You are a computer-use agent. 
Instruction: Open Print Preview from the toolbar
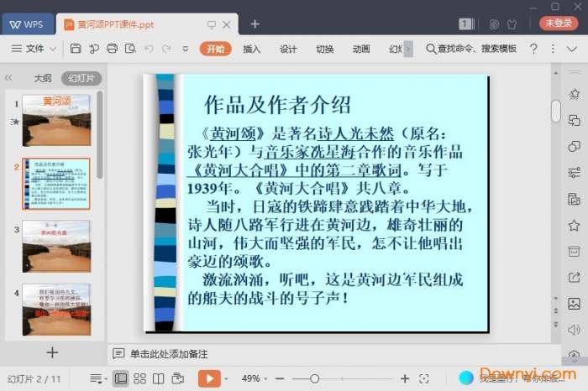(130, 49)
